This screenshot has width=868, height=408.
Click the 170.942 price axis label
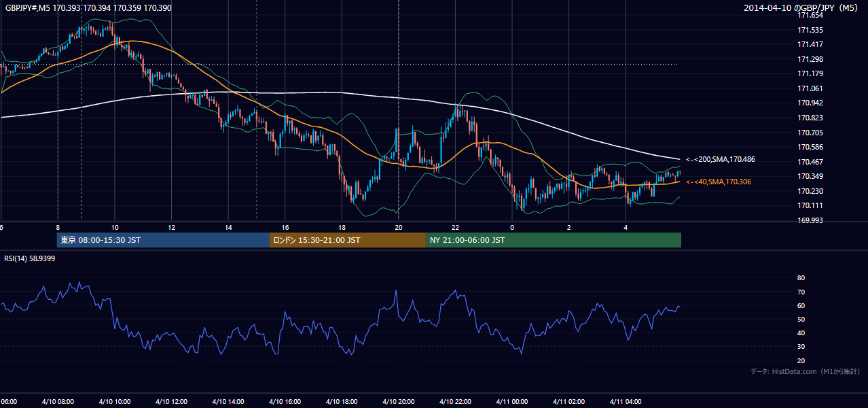(x=810, y=103)
